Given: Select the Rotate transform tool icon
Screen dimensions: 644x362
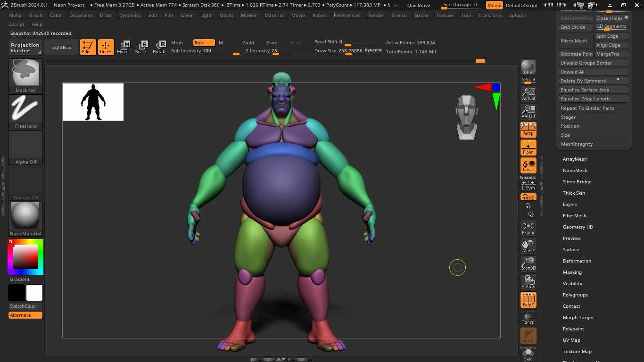Looking at the screenshot, I should pyautogui.click(x=160, y=47).
